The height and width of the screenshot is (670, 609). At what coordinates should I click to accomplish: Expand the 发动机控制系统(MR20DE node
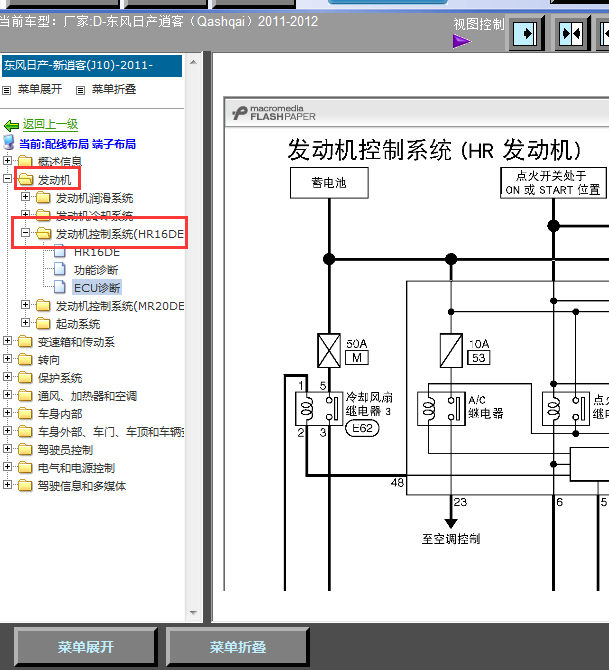(x=25, y=305)
